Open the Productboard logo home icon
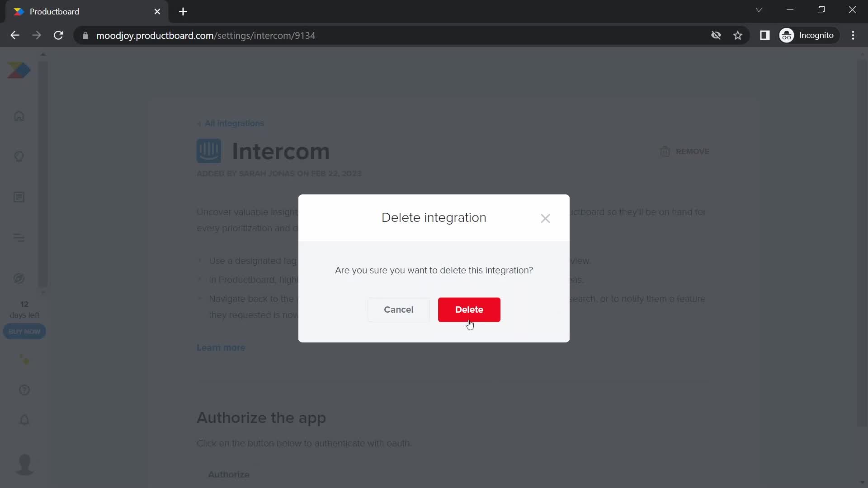This screenshot has width=868, height=488. tap(19, 70)
